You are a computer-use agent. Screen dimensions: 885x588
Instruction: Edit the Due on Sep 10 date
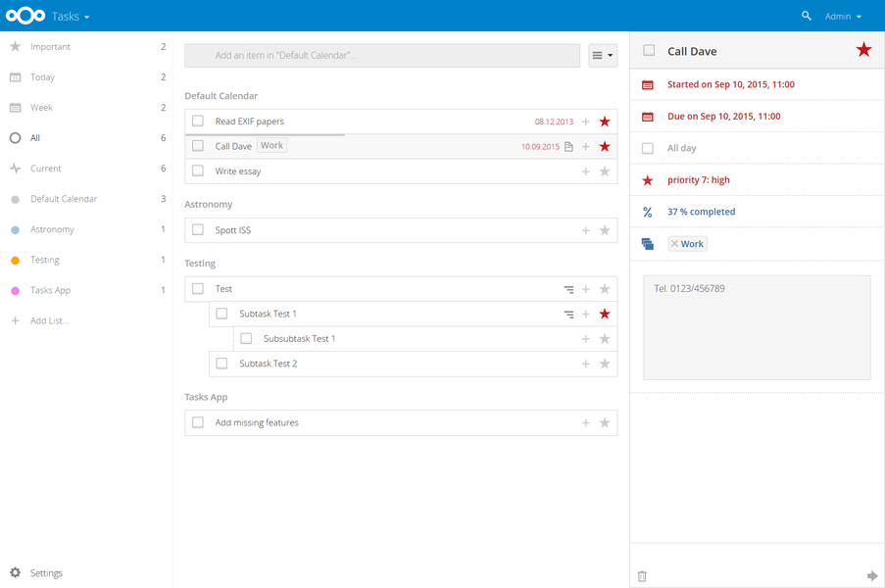tap(723, 117)
